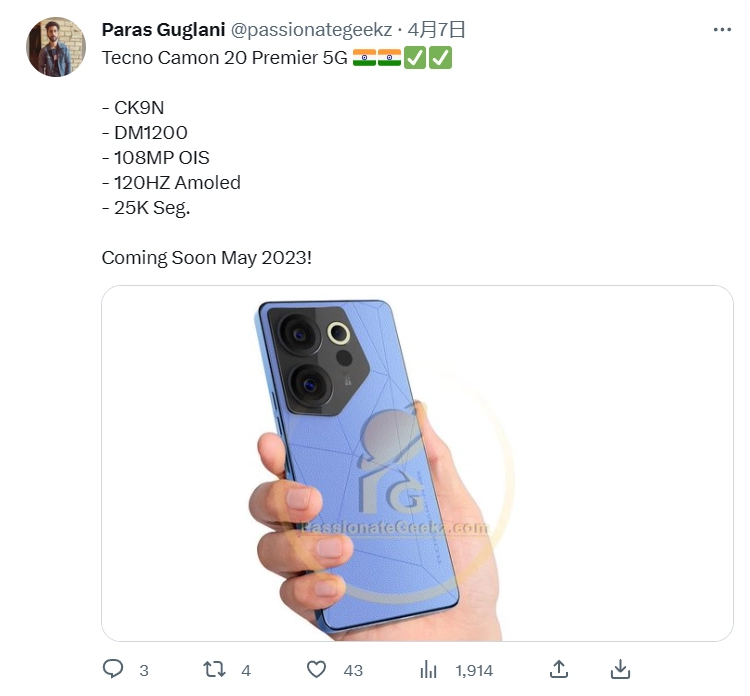Share the tweet using the upload arrow icon
Viewport: 750px width, 696px height.
point(559,669)
